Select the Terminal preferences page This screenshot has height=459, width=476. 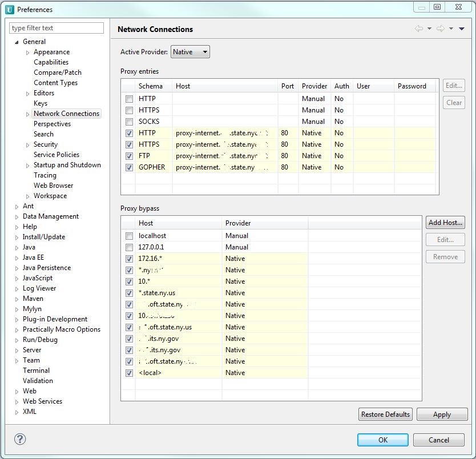pyautogui.click(x=36, y=371)
